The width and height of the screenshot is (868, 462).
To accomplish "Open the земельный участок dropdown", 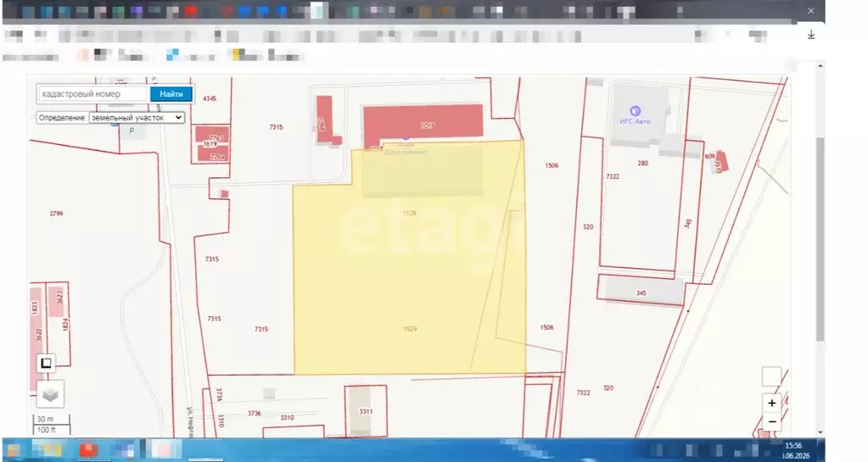I will (x=136, y=117).
